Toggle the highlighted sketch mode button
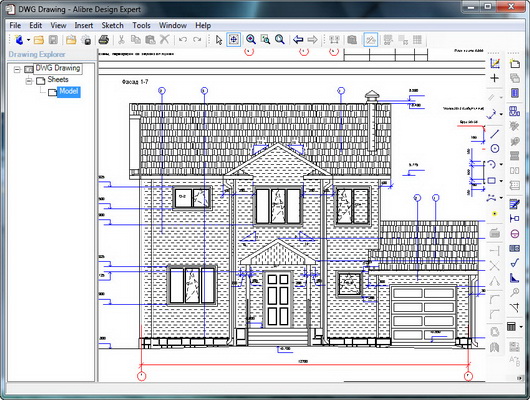 pyautogui.click(x=370, y=40)
